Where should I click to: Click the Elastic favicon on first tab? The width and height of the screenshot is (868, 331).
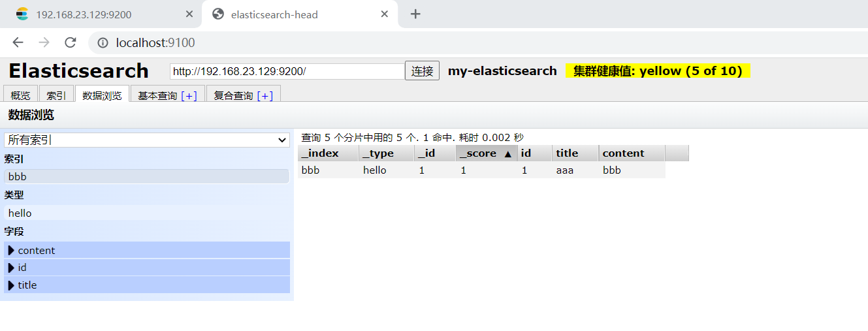click(22, 14)
